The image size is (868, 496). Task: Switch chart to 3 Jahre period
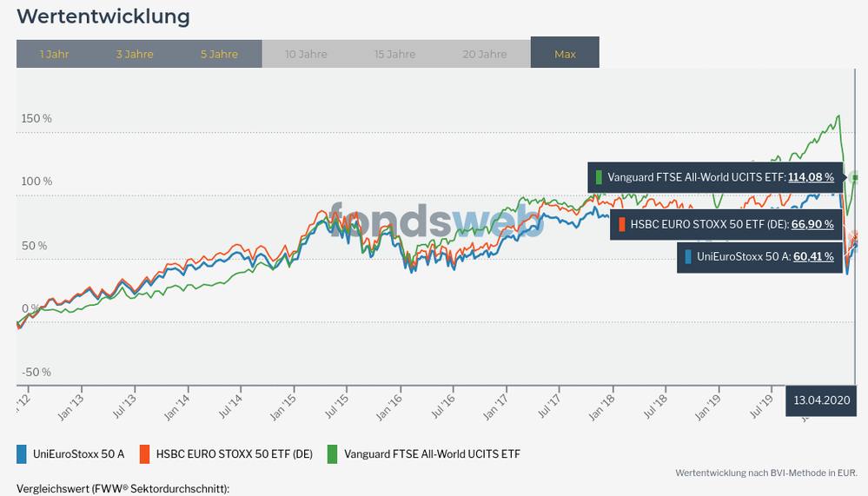point(135,54)
